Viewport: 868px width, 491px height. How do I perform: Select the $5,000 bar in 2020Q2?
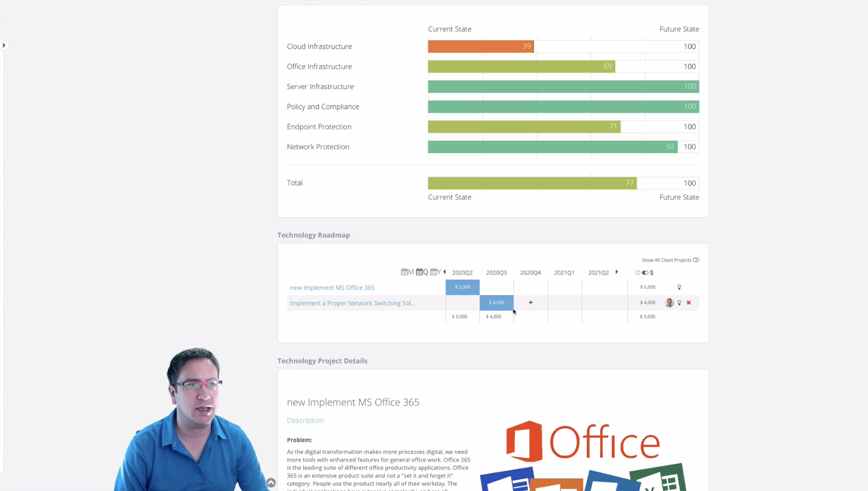pos(462,287)
